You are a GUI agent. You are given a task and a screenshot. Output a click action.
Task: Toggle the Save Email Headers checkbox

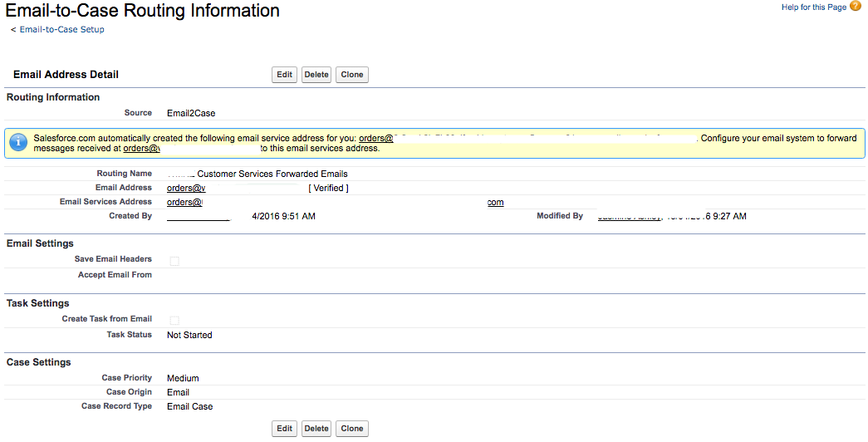tap(174, 261)
